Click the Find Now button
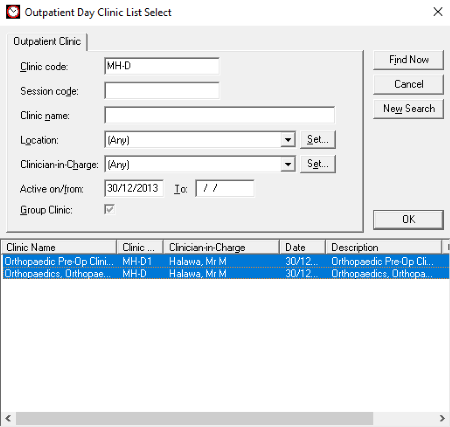This screenshot has height=427, width=450. [x=408, y=60]
